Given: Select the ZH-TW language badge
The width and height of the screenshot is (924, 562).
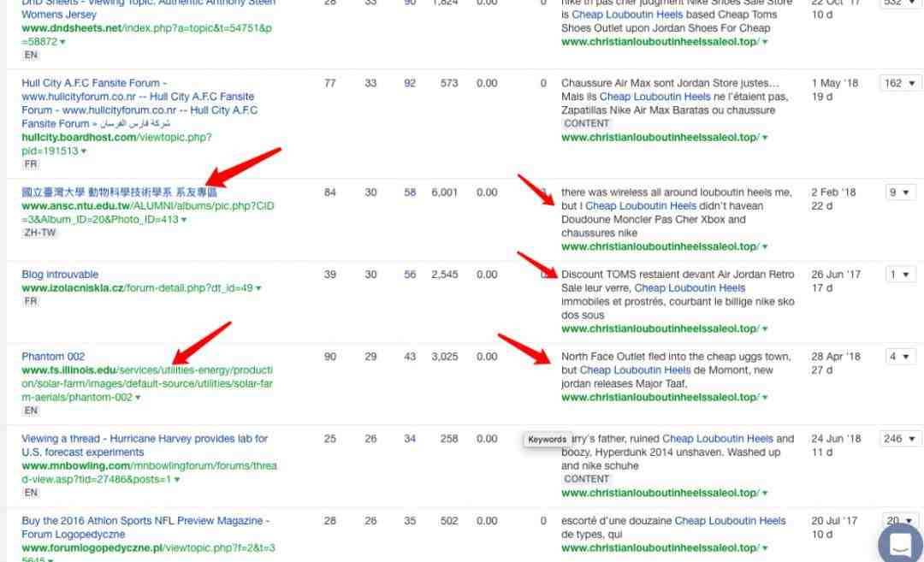Looking at the screenshot, I should (x=40, y=233).
